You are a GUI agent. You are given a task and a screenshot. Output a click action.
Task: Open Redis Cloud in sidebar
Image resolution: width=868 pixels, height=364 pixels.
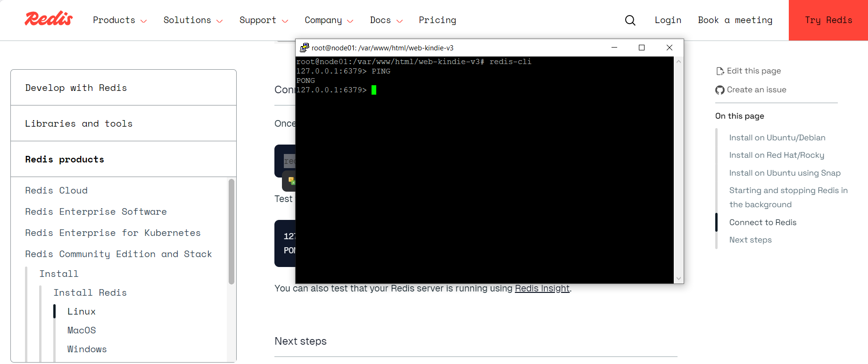coord(56,190)
